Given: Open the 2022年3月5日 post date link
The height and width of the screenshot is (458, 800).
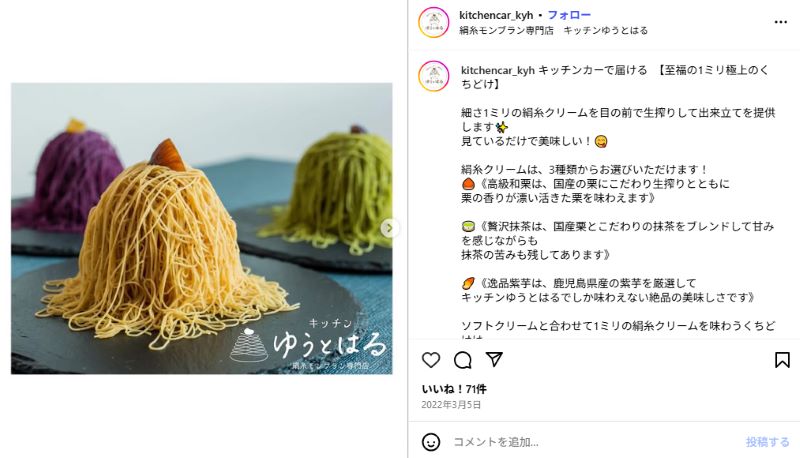Looking at the screenshot, I should pos(451,405).
